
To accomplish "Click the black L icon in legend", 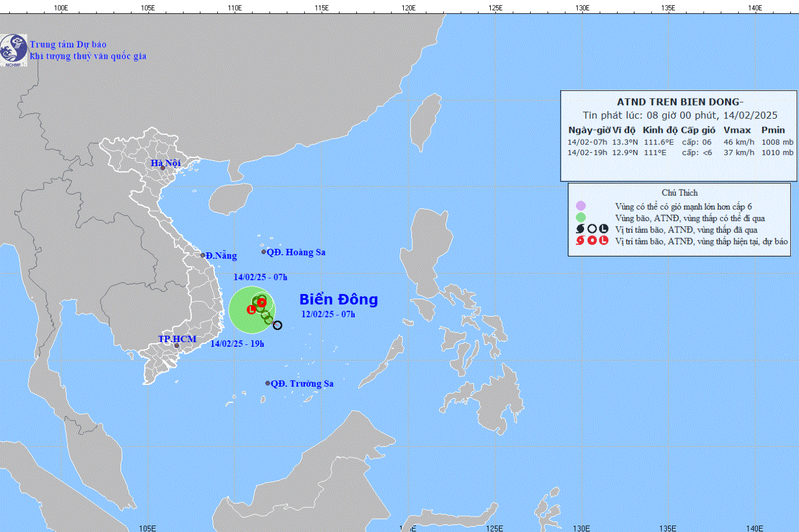I will tap(604, 229).
